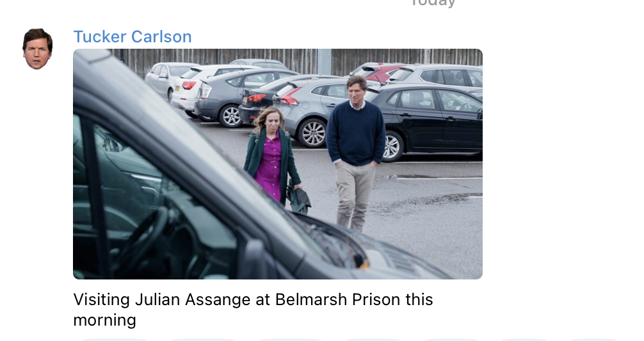Click the Visiting Julian Assange caption text
This screenshot has width=644, height=341.
tap(253, 310)
